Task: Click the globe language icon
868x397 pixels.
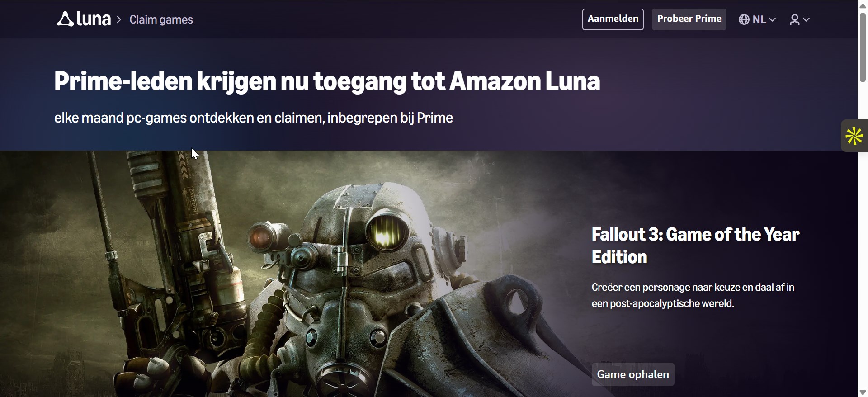Action: tap(744, 19)
